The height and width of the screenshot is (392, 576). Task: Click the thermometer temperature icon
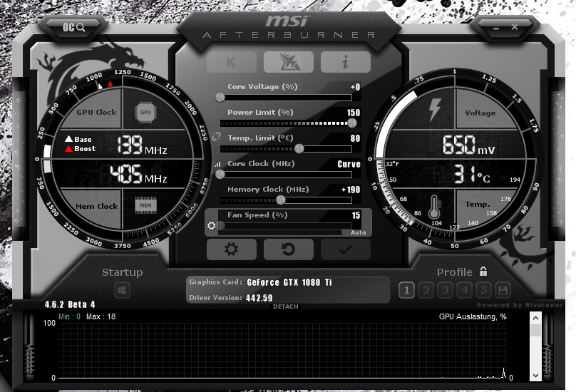tap(434, 207)
